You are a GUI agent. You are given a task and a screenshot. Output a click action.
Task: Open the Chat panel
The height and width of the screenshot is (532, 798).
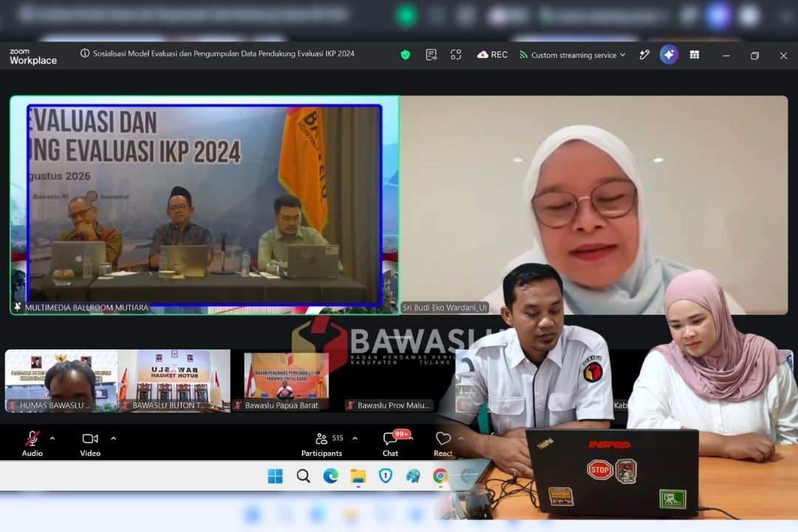[x=390, y=444]
